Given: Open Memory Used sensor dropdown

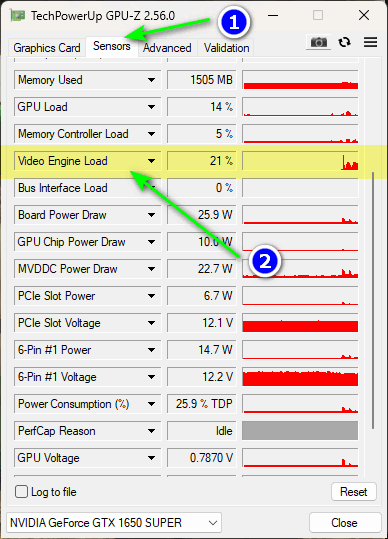Looking at the screenshot, I should point(151,80).
